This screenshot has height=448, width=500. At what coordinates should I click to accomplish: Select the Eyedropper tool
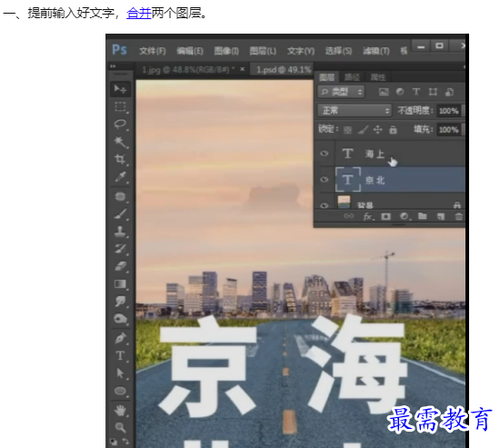pyautogui.click(x=120, y=176)
